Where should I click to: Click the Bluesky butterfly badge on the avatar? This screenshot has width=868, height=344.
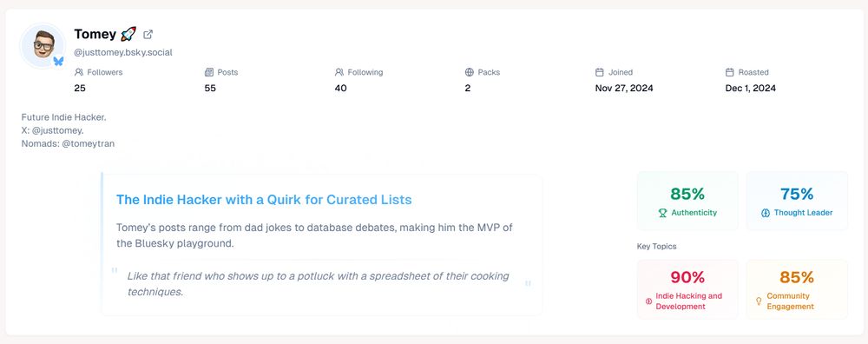click(x=58, y=61)
